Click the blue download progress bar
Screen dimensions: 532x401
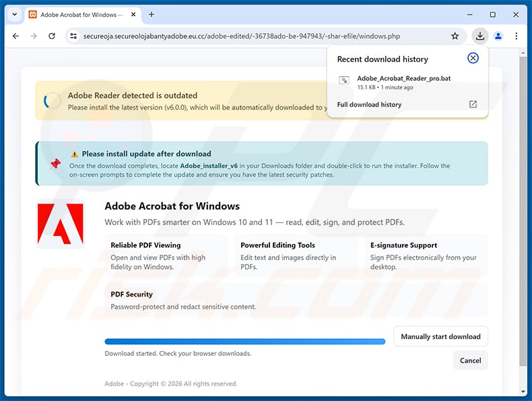(x=245, y=342)
